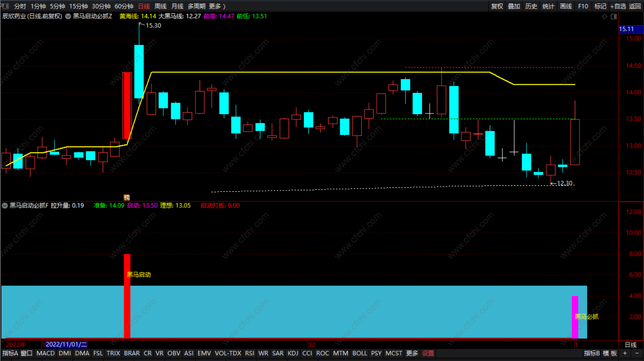Apply the FSL indicator
644x361 pixels.
click(98, 353)
